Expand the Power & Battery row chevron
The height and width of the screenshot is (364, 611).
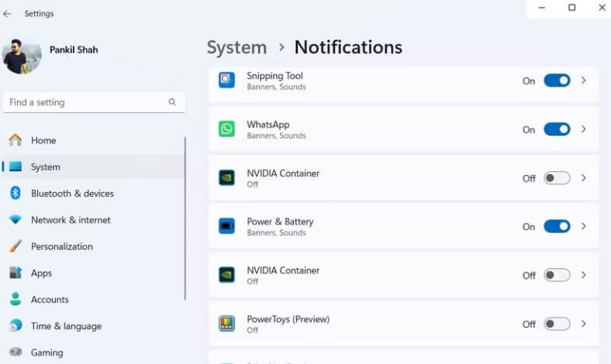click(583, 226)
